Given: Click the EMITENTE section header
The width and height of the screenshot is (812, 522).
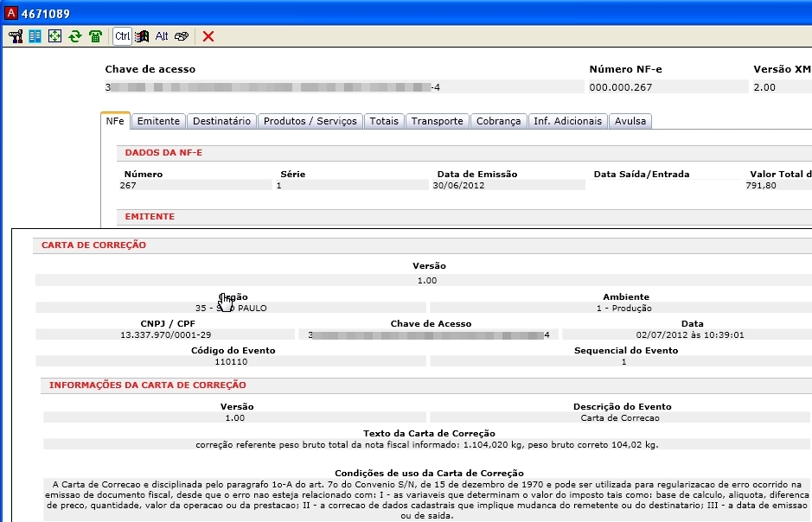Looking at the screenshot, I should click(150, 216).
